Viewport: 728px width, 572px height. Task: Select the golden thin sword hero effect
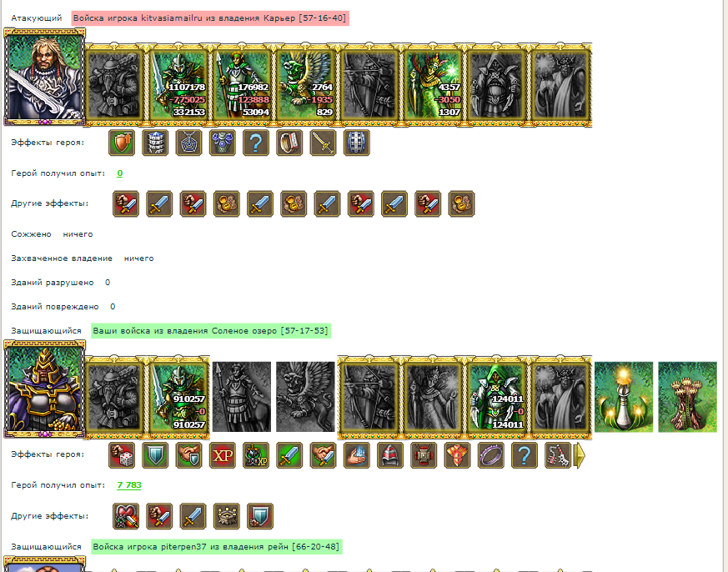point(322,143)
